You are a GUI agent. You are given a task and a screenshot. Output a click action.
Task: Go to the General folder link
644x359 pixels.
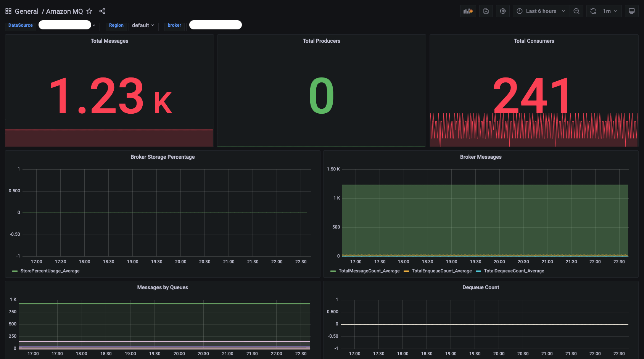tap(27, 11)
